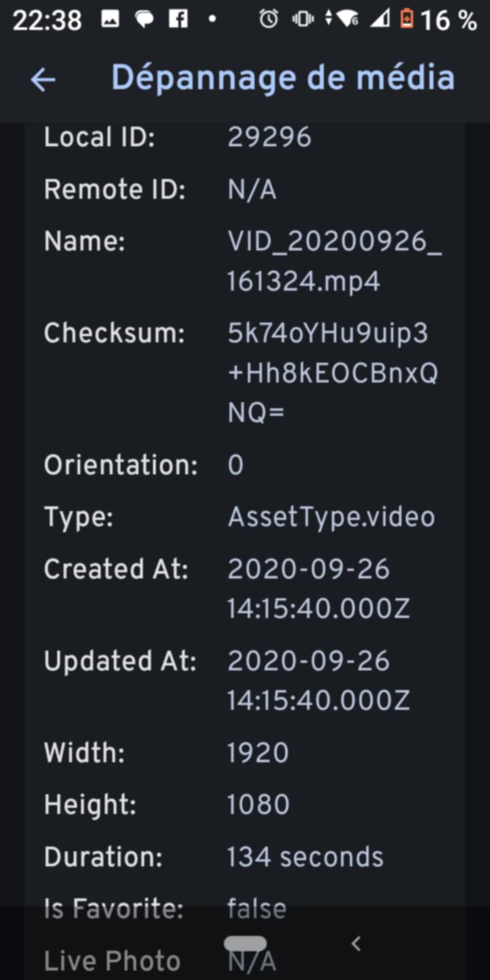Image resolution: width=490 pixels, height=980 pixels.
Task: Tap the AssetType.video value
Action: [331, 518]
